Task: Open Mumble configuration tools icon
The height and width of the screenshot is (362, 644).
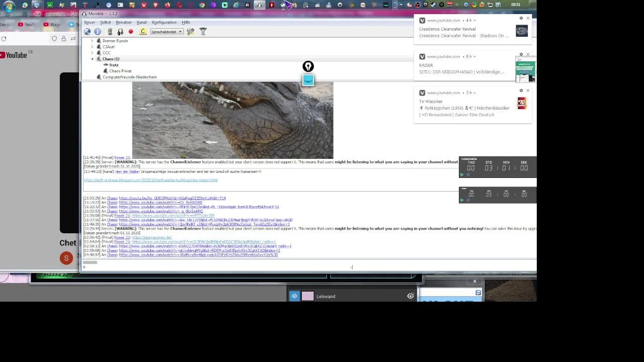Action: tap(191, 32)
